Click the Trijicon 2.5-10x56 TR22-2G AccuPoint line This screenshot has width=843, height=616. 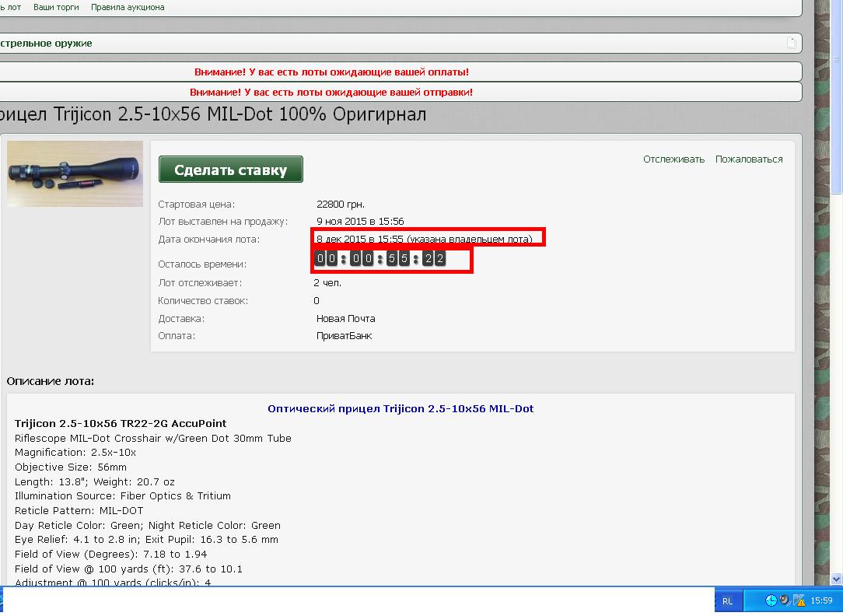pos(121,424)
